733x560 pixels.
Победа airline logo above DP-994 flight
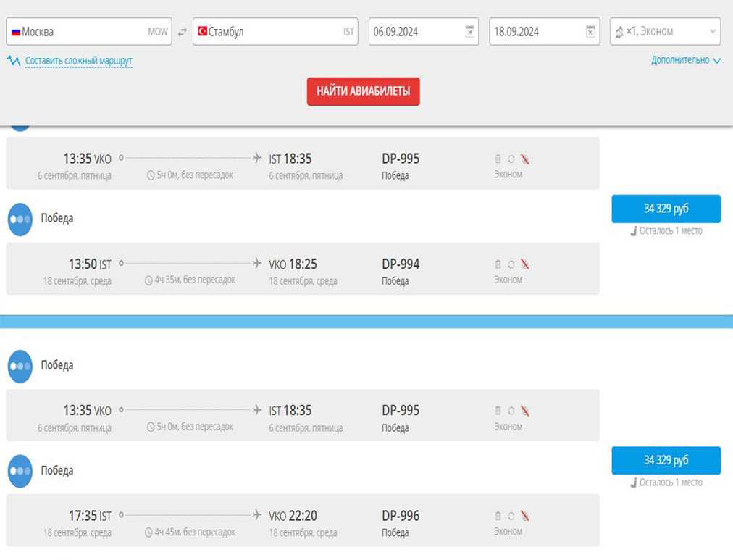(20, 220)
